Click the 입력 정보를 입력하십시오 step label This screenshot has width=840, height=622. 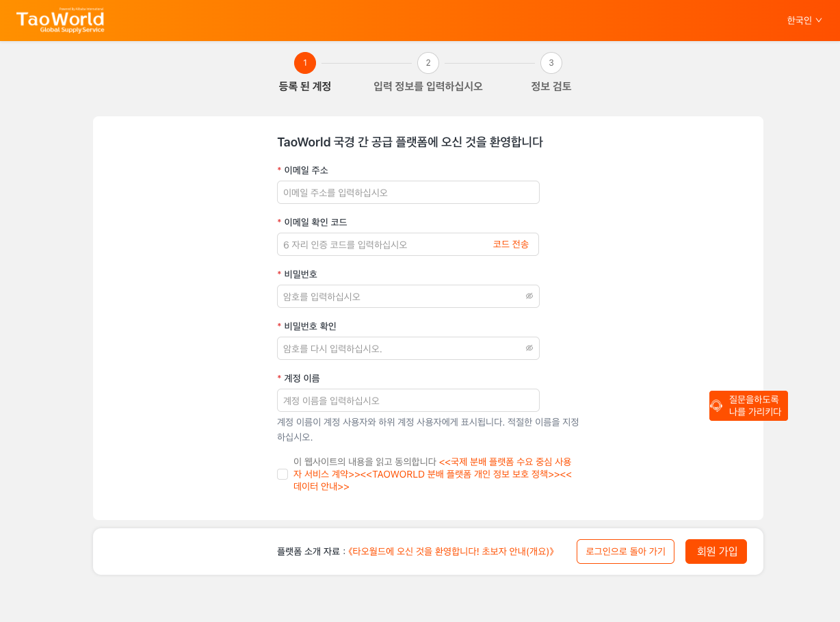coord(428,86)
